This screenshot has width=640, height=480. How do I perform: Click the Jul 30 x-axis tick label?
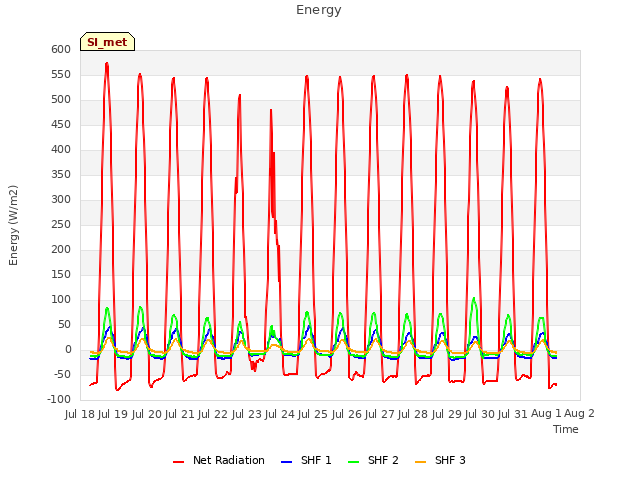[x=480, y=414]
